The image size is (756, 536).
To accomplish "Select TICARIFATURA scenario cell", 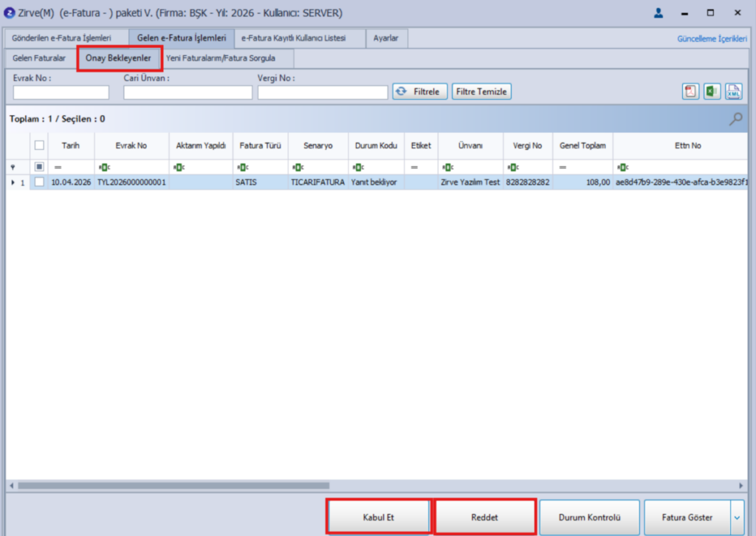I will 318,182.
